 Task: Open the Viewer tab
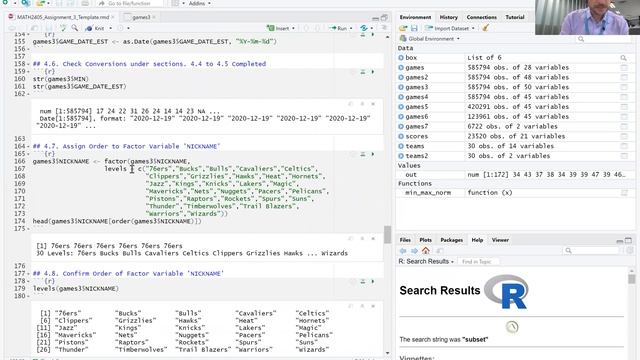pos(500,240)
